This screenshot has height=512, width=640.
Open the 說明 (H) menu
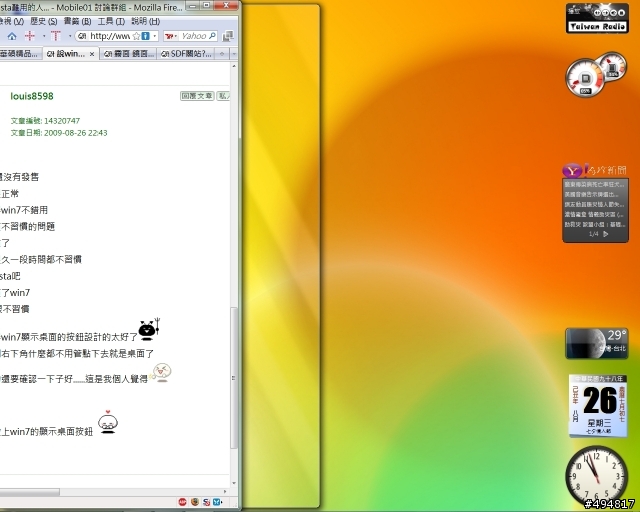145,21
